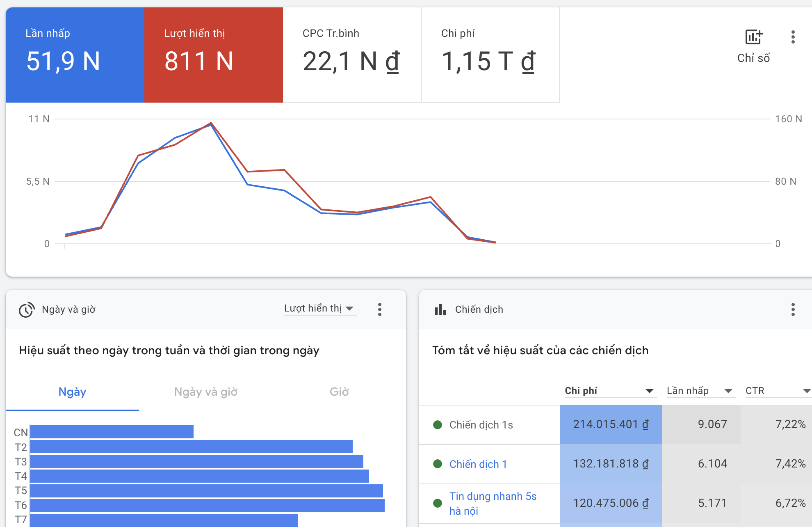Click the Chiến dịch bar chart icon
The height and width of the screenshot is (527, 812).
[x=440, y=309]
